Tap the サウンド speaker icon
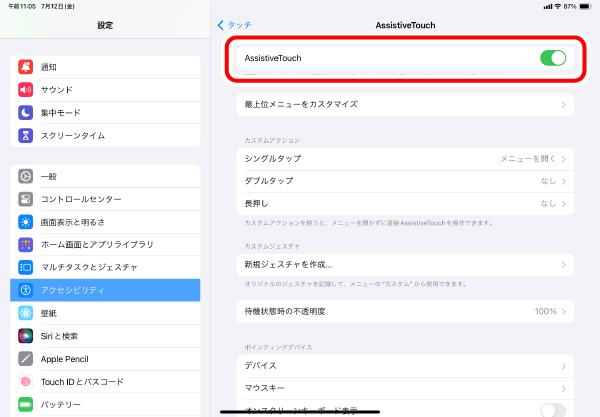The height and width of the screenshot is (417, 600). click(x=26, y=90)
